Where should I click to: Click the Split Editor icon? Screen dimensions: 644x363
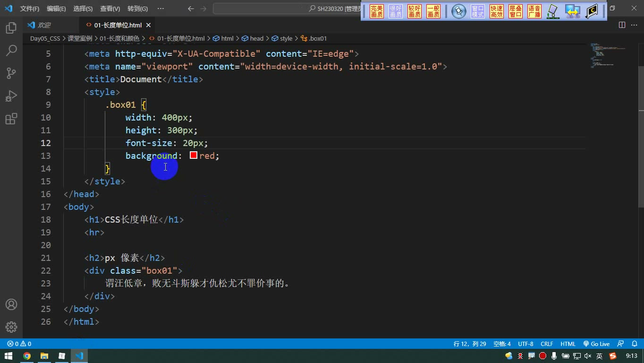coord(622,25)
